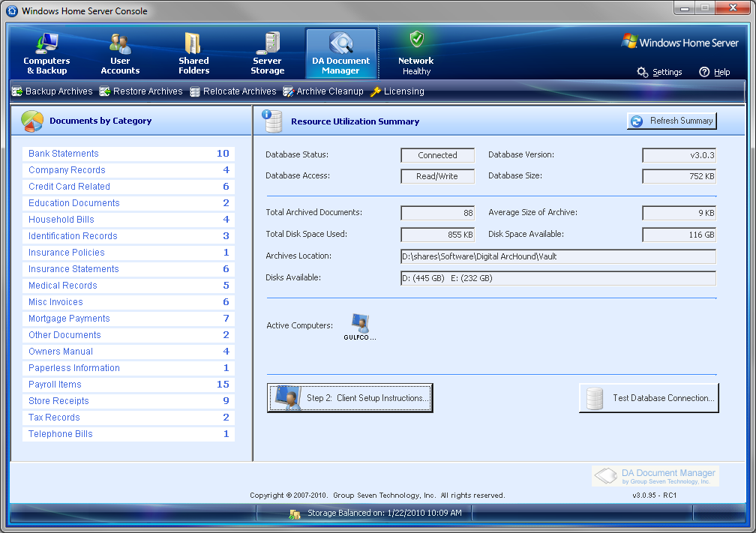The image size is (756, 533).
Task: Open the Owners Manual category
Action: 129,352
